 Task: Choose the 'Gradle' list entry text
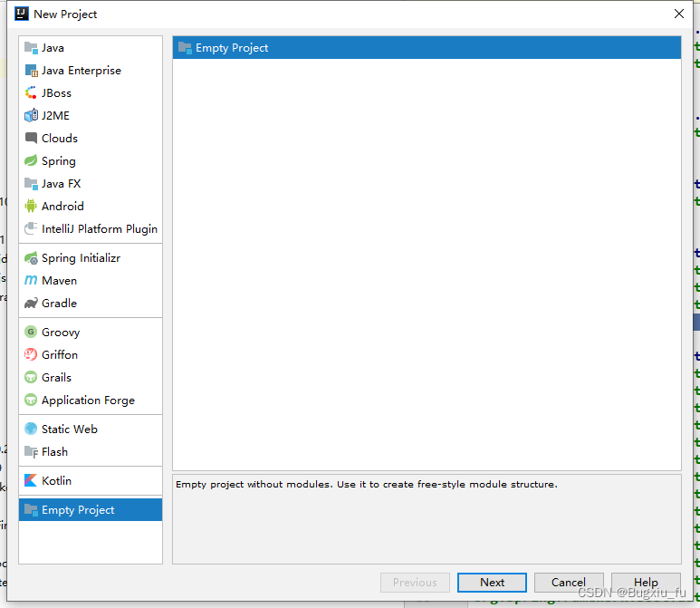click(60, 303)
